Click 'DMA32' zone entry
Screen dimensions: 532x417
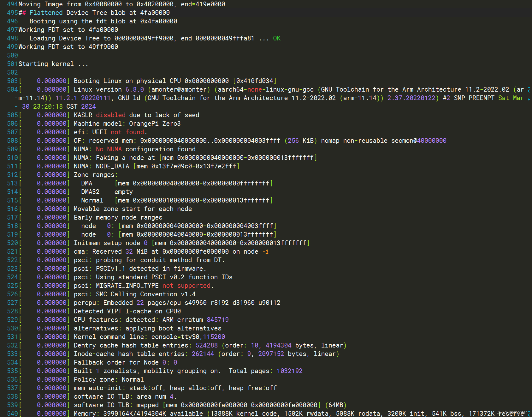pyautogui.click(x=90, y=192)
